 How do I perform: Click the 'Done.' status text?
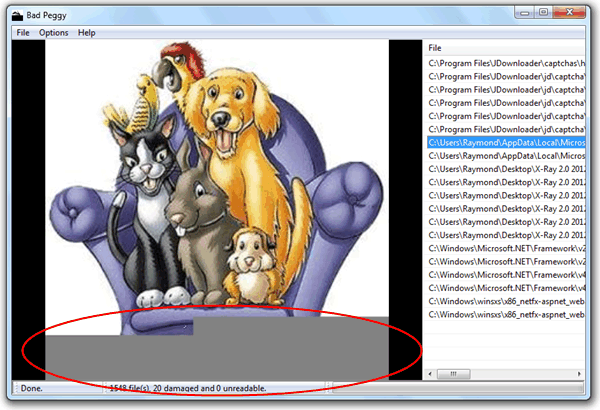(x=31, y=388)
